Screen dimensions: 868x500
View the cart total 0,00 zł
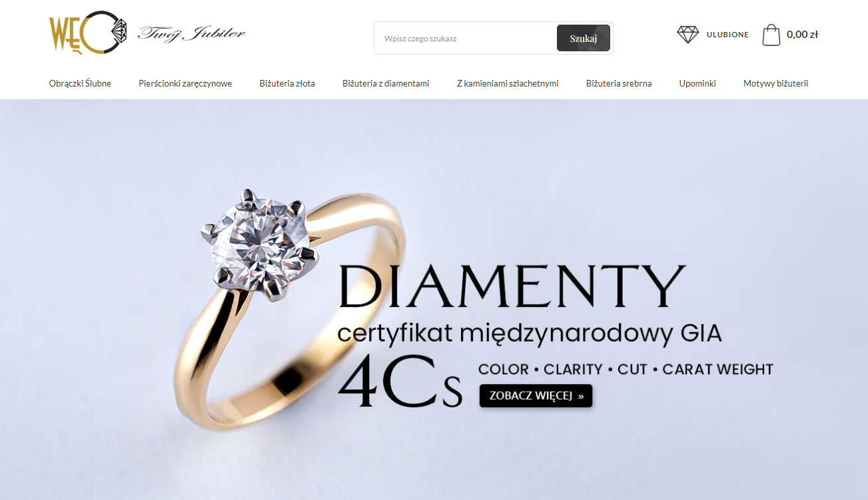coord(802,35)
